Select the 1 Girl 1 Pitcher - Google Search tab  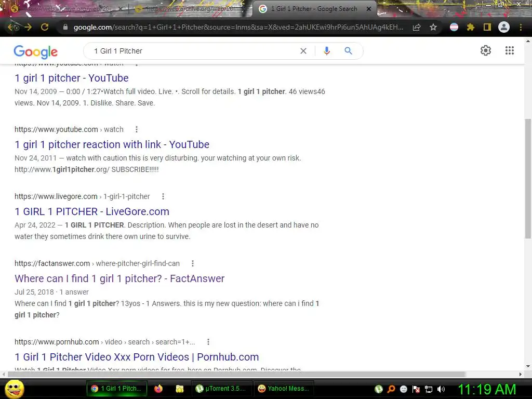(314, 9)
